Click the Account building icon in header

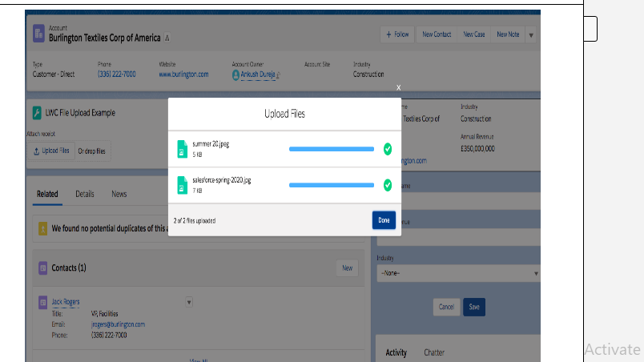pos(39,34)
